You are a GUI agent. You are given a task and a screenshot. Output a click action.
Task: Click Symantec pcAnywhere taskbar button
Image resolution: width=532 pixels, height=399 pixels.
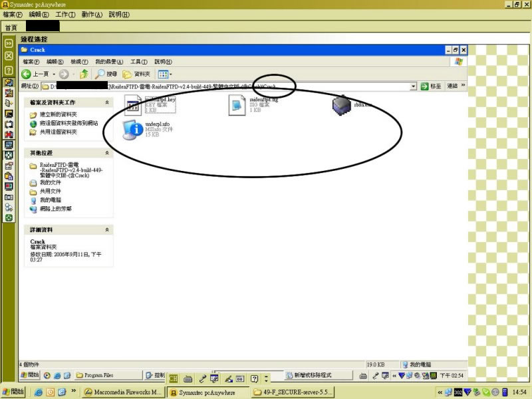[208, 392]
